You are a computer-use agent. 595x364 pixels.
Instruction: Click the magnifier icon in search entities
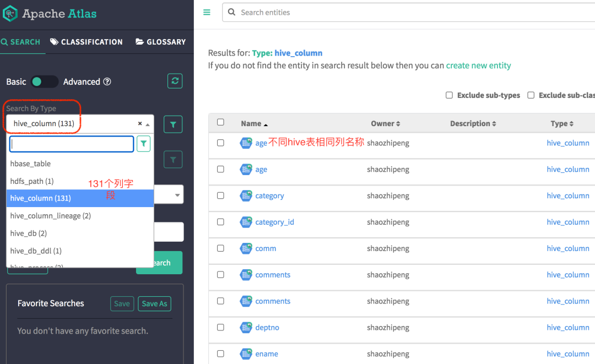231,12
